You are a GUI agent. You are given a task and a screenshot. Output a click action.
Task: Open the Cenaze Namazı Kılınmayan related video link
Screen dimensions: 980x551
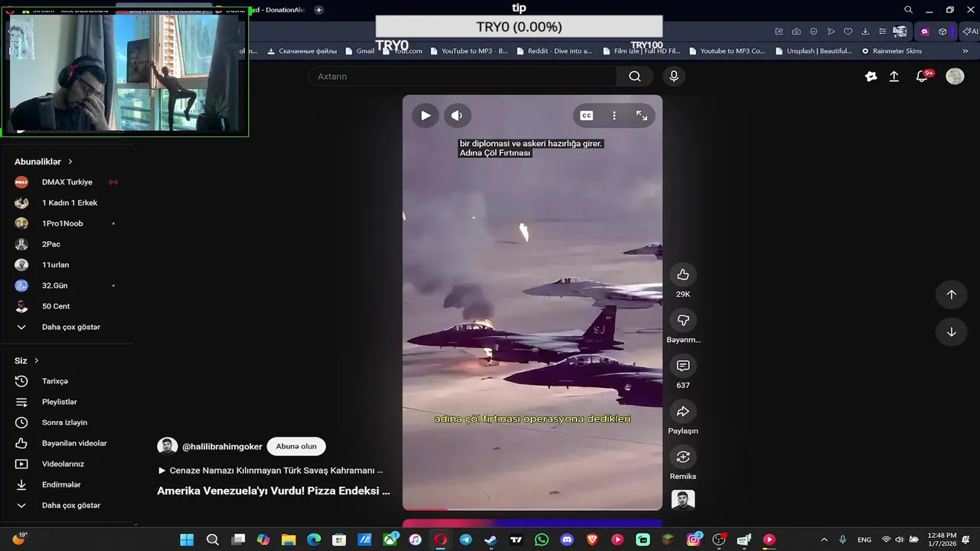[270, 471]
